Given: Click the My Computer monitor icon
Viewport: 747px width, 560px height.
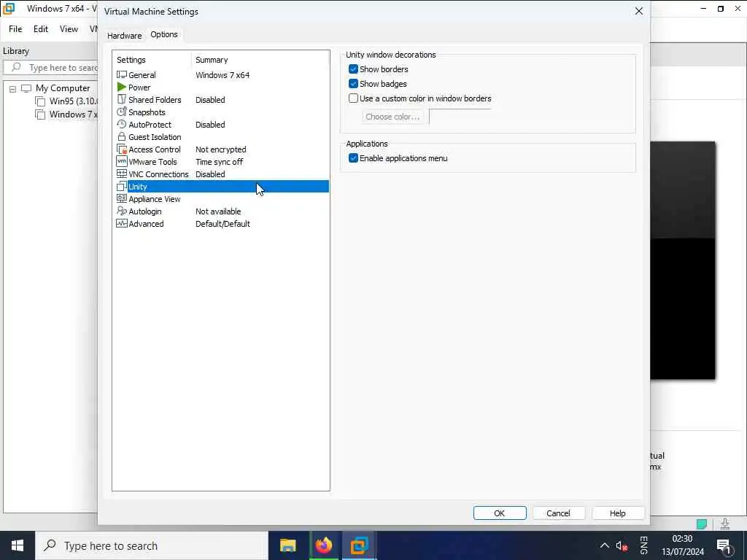Looking at the screenshot, I should (x=26, y=88).
